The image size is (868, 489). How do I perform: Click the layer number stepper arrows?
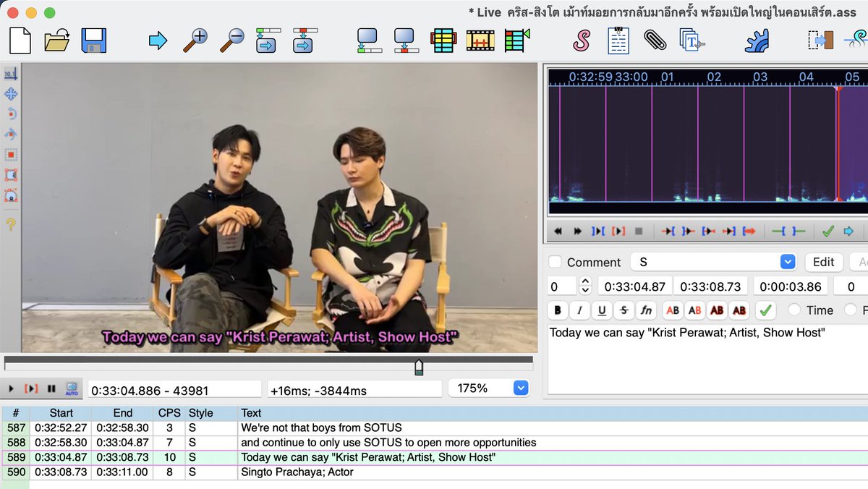click(x=586, y=286)
